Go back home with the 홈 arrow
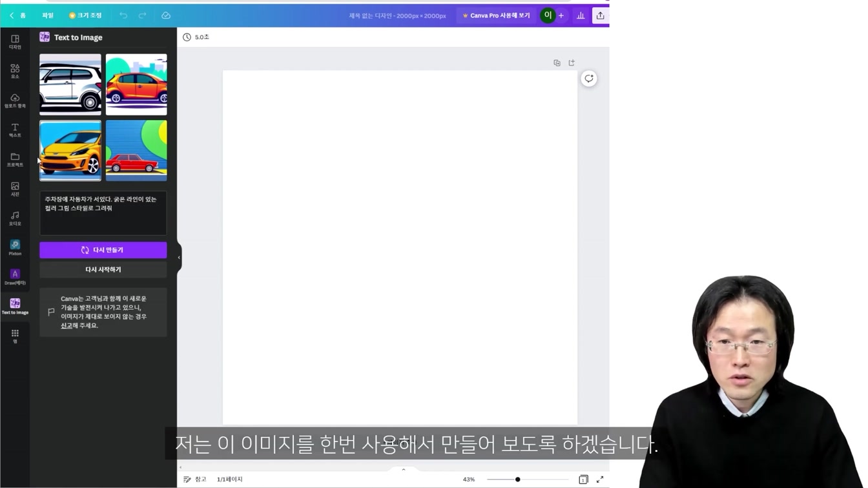 [17, 15]
